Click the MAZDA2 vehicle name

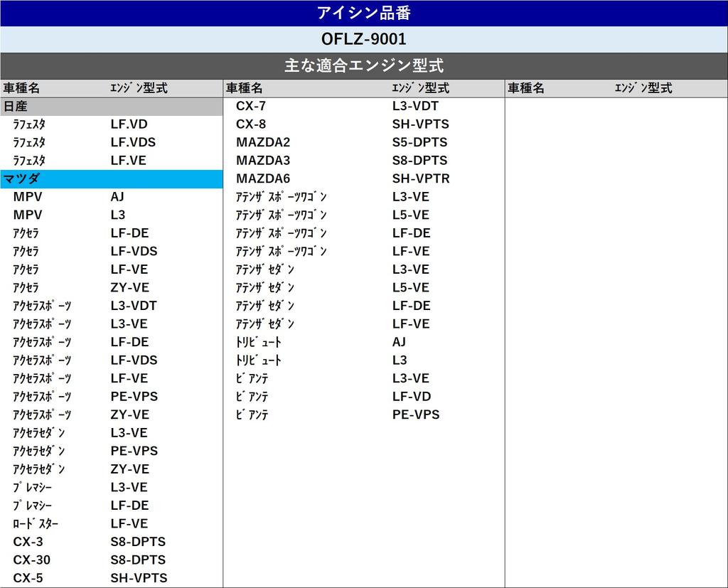[x=263, y=142]
